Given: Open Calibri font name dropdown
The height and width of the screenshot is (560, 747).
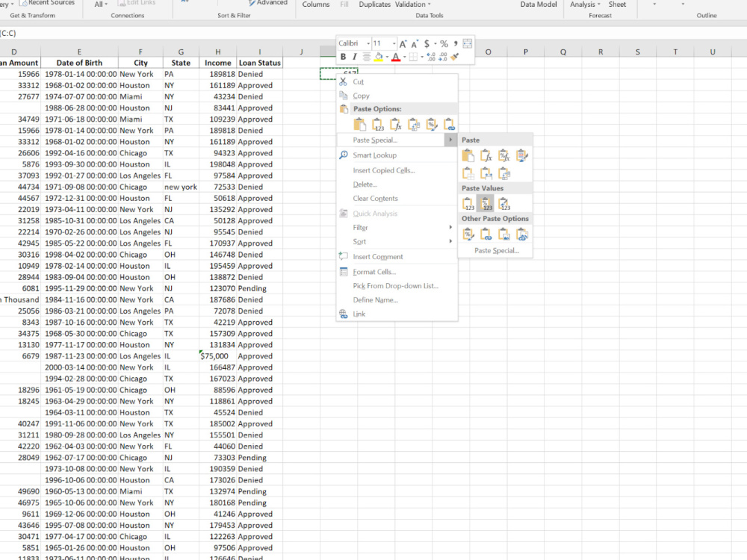Looking at the screenshot, I should point(368,44).
